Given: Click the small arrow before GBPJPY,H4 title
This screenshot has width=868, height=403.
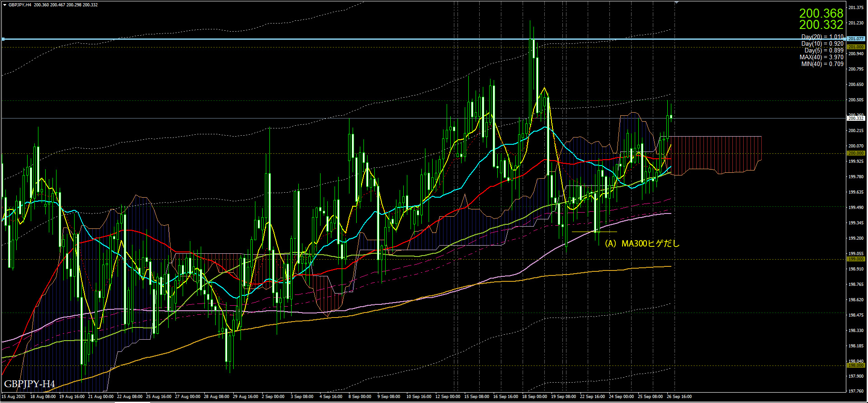Looking at the screenshot, I should click(x=5, y=5).
